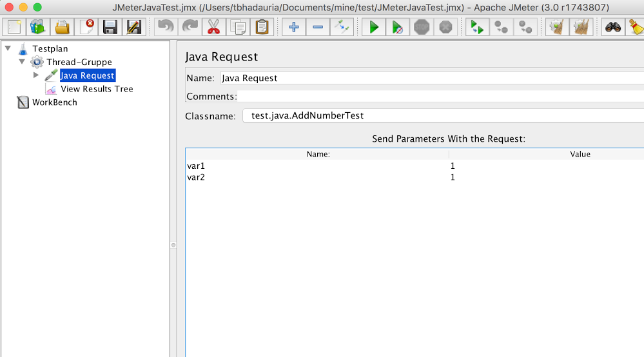This screenshot has width=644, height=357.
Task: Start the test with green play icon
Action: [x=373, y=28]
